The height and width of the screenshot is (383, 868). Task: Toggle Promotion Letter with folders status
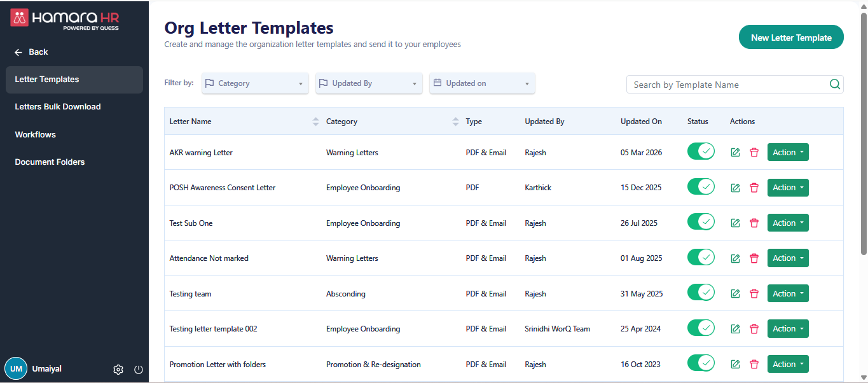(701, 364)
